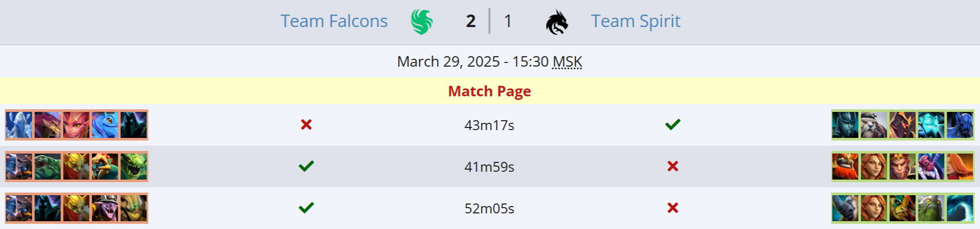Open the Puck hero icon

tap(105, 125)
